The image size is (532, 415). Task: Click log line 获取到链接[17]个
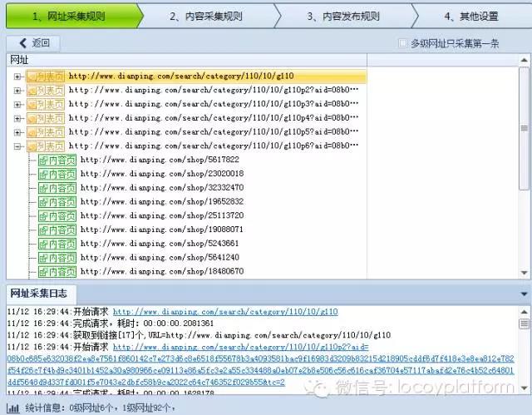pyautogui.click(x=199, y=335)
